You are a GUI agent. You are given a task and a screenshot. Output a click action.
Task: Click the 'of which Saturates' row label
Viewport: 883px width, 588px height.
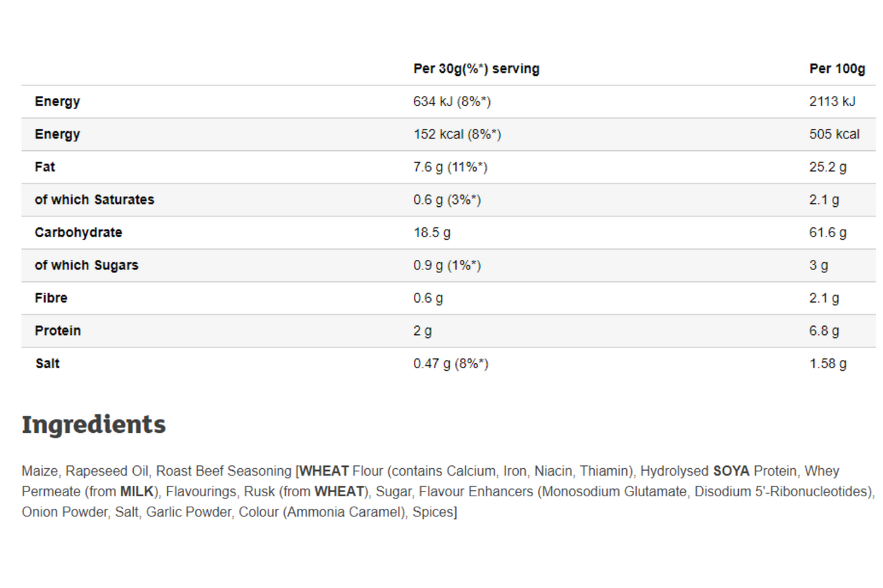95,200
